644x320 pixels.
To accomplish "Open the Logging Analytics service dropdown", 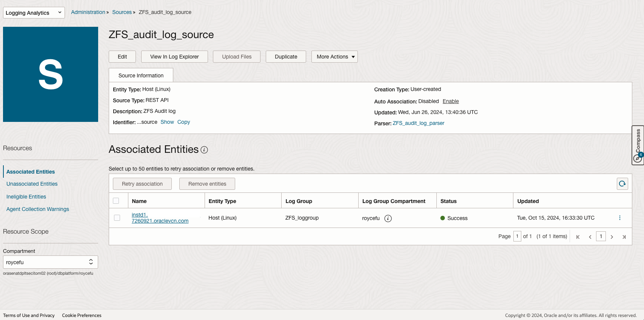I will pyautogui.click(x=34, y=12).
